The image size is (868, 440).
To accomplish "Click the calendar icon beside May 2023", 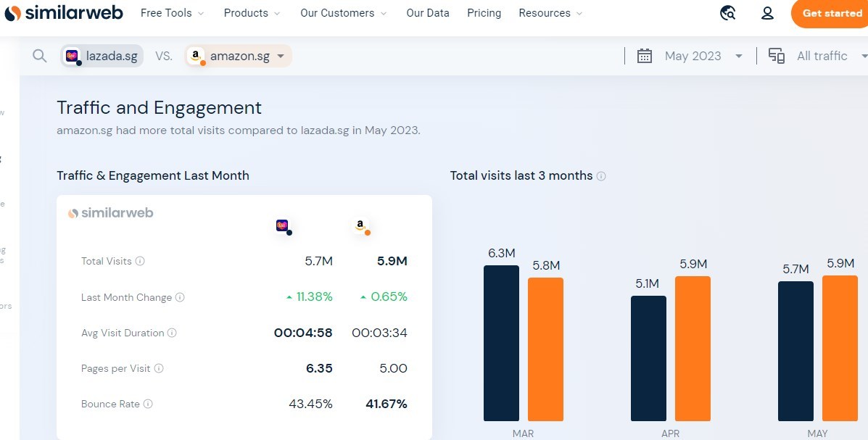I will pos(644,56).
